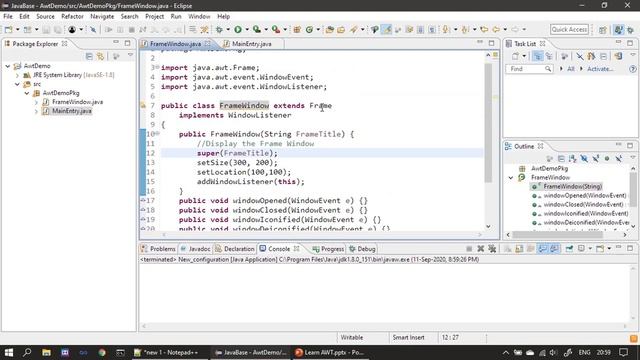Viewport: 640px width, 360px height.
Task: Click the Find field in Task List
Action: click(529, 69)
